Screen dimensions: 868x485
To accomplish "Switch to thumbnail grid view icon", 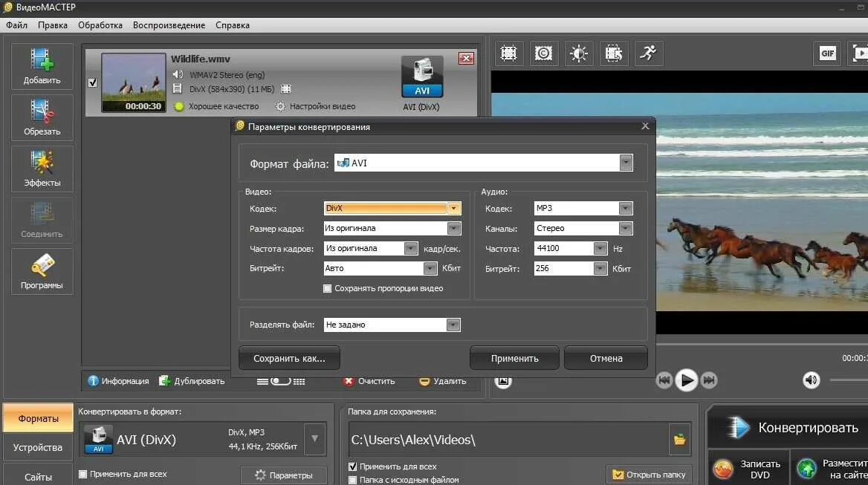I will click(299, 382).
